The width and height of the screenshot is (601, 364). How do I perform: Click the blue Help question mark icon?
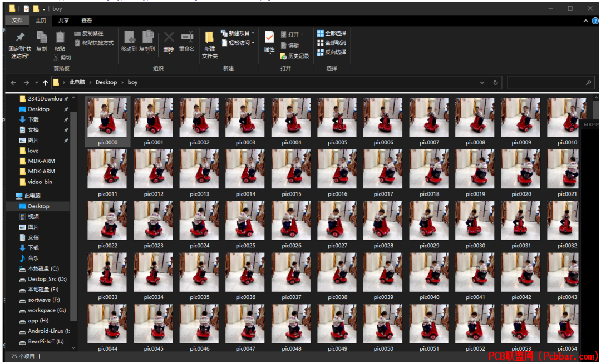[595, 21]
